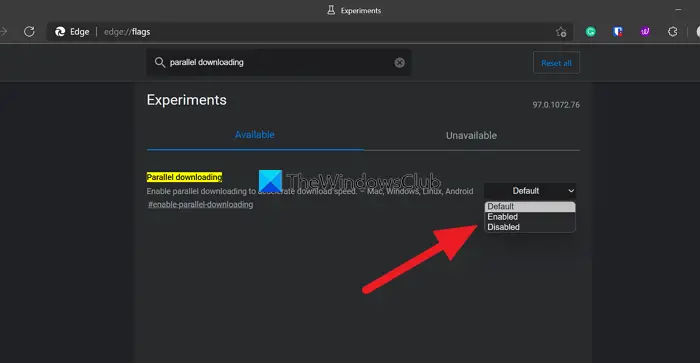Add this page to favorites with star icon
Screen dimensions: 700x363
click(561, 32)
